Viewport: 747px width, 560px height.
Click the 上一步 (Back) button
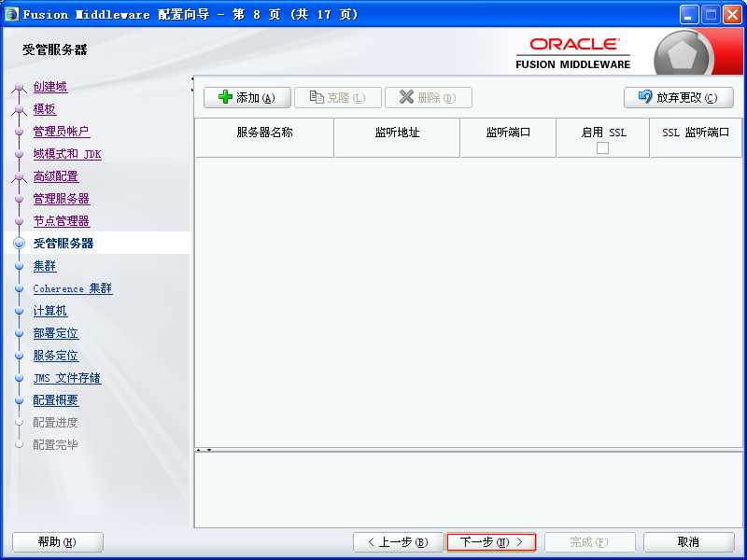click(399, 542)
